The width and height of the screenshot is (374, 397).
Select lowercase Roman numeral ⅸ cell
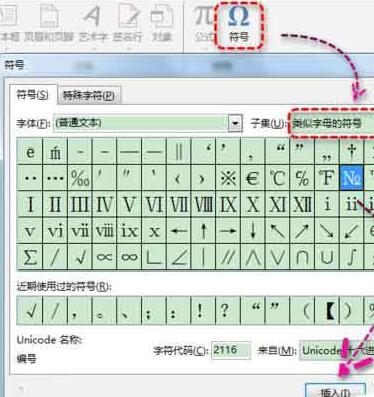[129, 230]
